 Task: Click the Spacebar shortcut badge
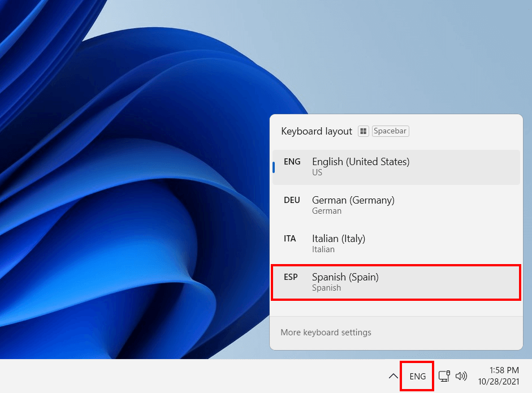390,131
